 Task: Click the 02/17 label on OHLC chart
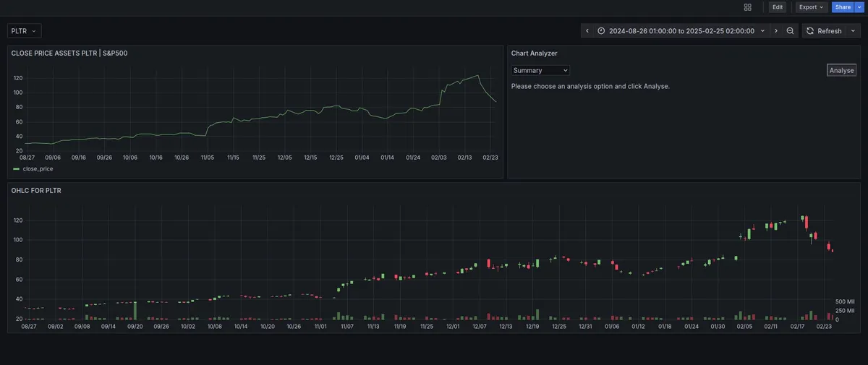click(797, 326)
